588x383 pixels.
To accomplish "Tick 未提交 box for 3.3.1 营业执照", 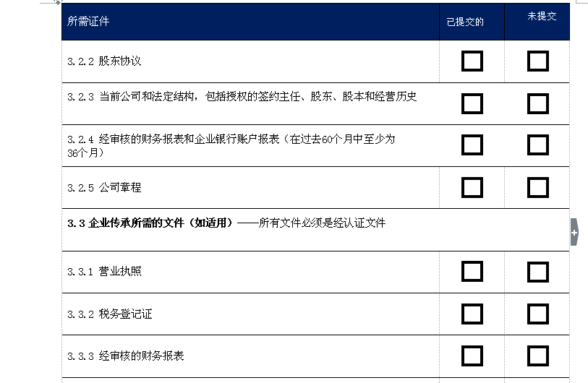I will (538, 272).
